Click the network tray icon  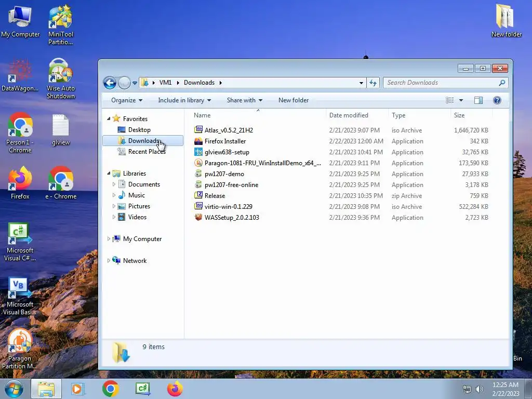[467, 389]
